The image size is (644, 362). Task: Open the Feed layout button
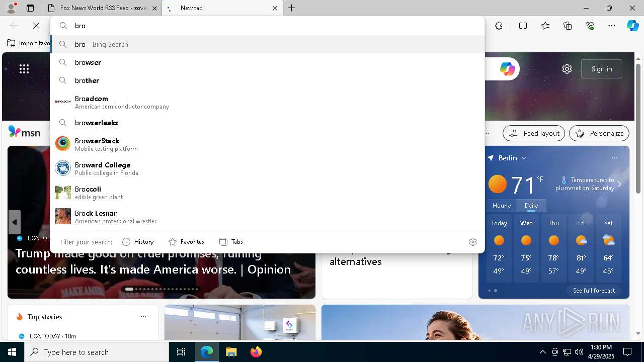click(534, 133)
